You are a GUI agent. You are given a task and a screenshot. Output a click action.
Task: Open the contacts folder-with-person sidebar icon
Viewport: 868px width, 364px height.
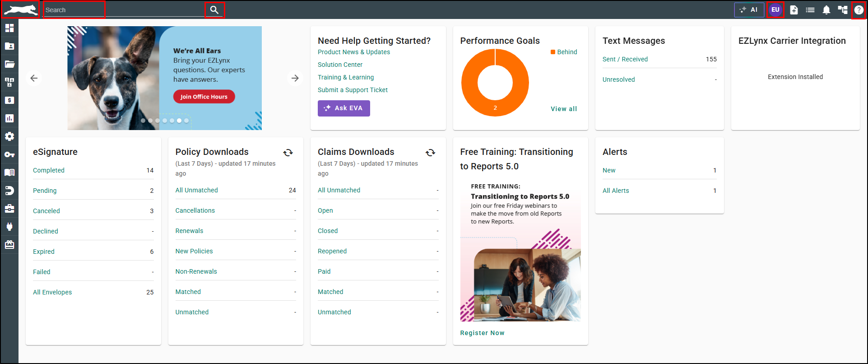pyautogui.click(x=9, y=46)
